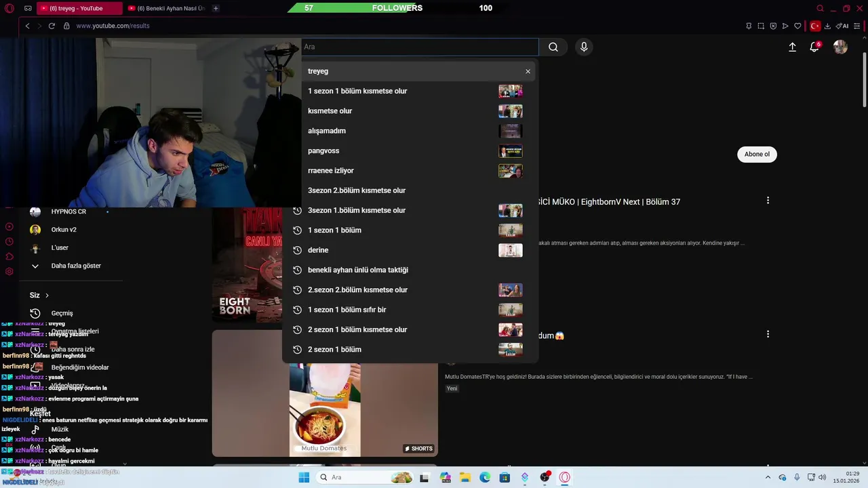
Task: Open options menu for EightbornV Bölüm 37 video
Action: (x=768, y=200)
